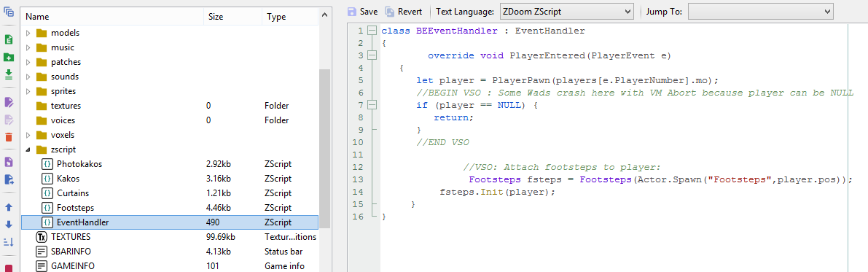Expand the models folder
Image resolution: width=868 pixels, height=272 pixels.
[x=28, y=34]
